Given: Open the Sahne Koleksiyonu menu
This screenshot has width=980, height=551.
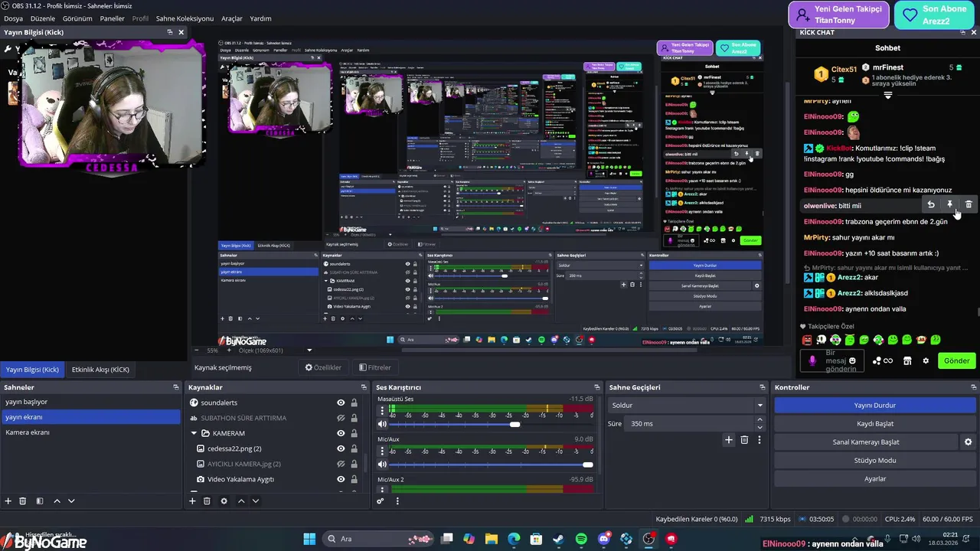Looking at the screenshot, I should [185, 18].
